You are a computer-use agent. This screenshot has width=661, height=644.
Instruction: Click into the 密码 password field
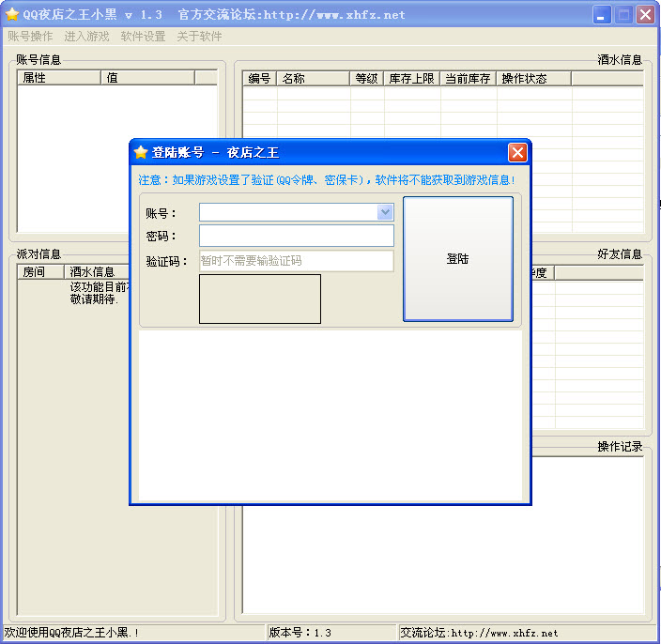pos(297,236)
